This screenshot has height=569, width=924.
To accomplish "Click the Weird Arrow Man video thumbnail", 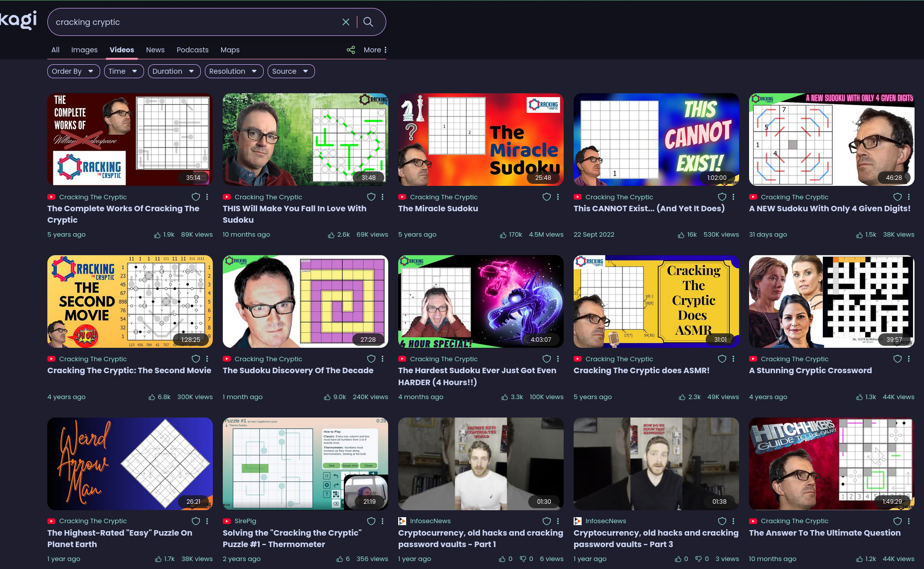I will [130, 463].
